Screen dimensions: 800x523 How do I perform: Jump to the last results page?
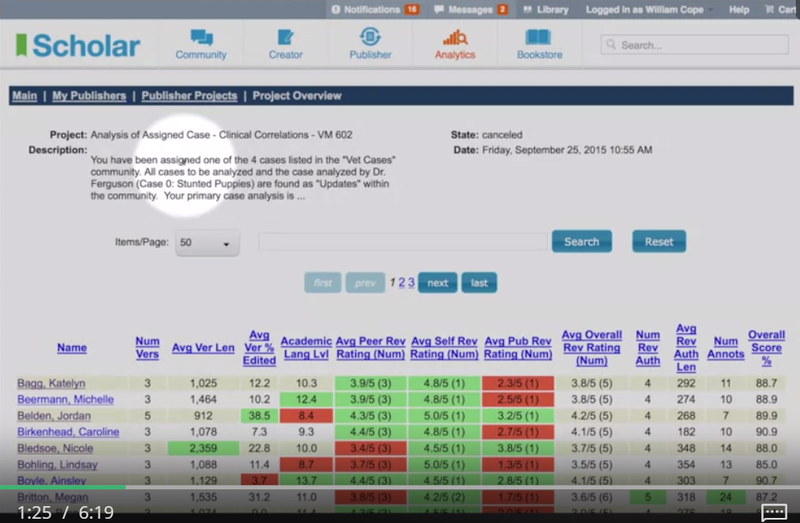point(479,283)
